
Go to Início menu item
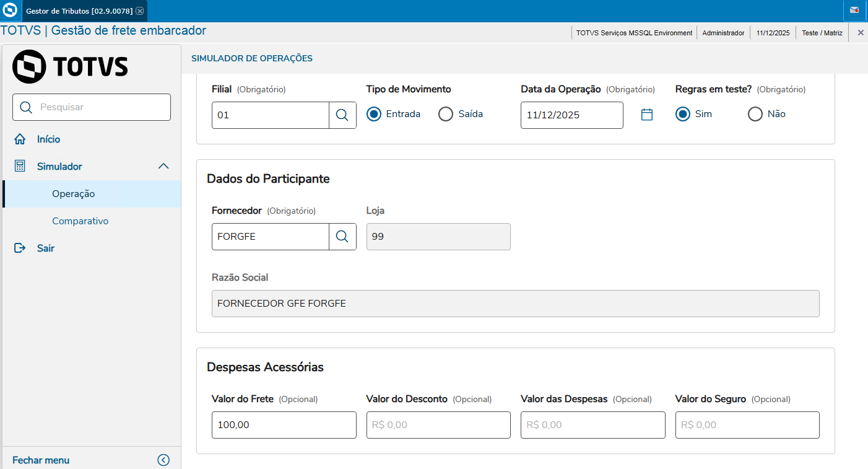[92, 139]
